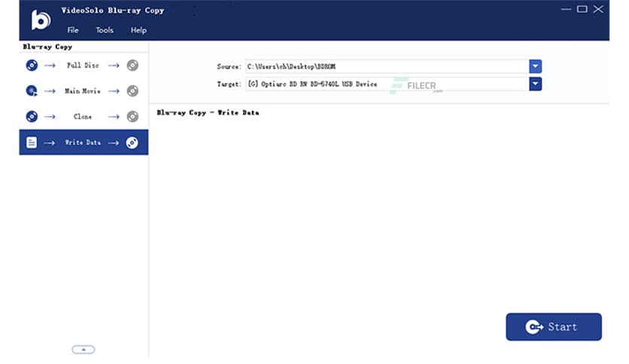Select the Clone copy mode
This screenshot has height=364, width=629.
tap(84, 117)
